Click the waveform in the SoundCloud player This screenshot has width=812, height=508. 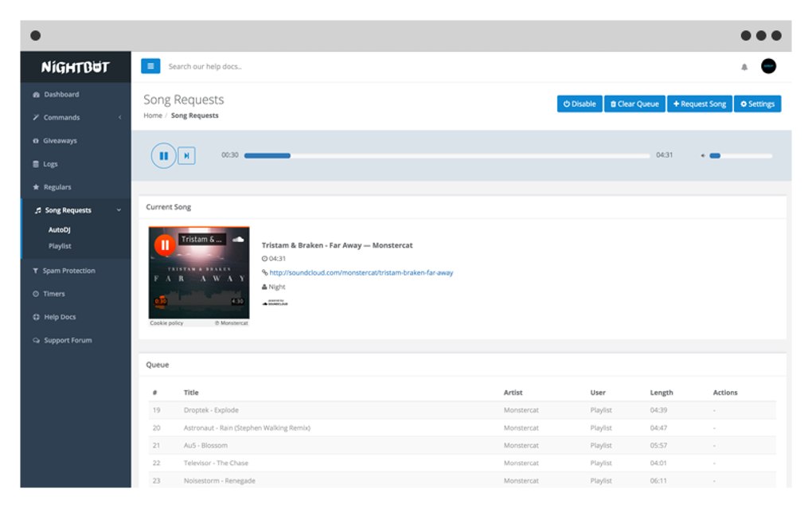[x=199, y=300]
